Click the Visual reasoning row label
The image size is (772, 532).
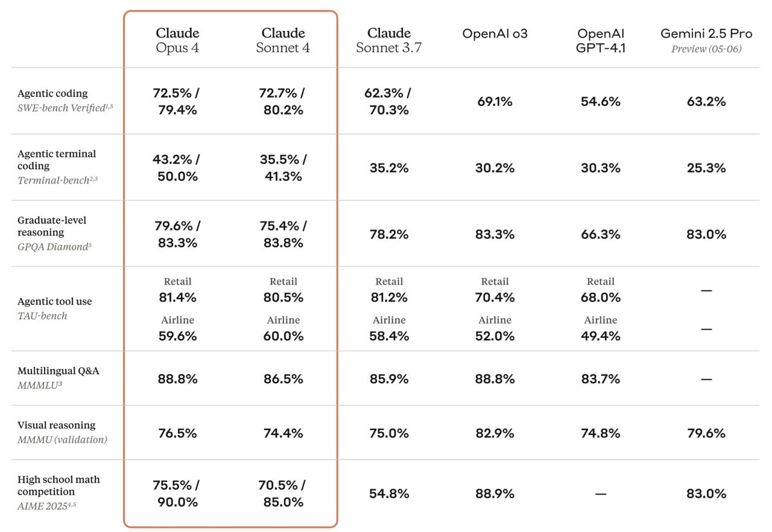coord(56,425)
